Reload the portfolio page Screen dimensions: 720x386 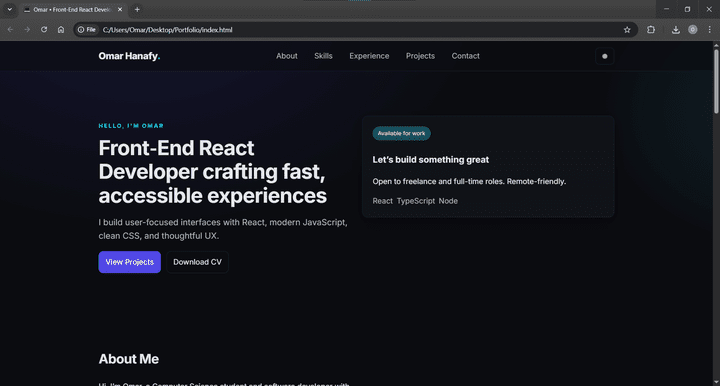(x=44, y=29)
